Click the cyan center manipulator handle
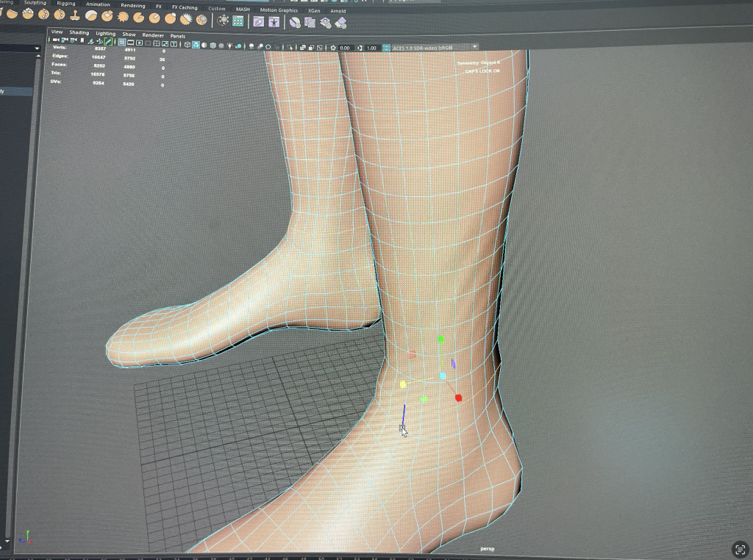 click(x=442, y=376)
